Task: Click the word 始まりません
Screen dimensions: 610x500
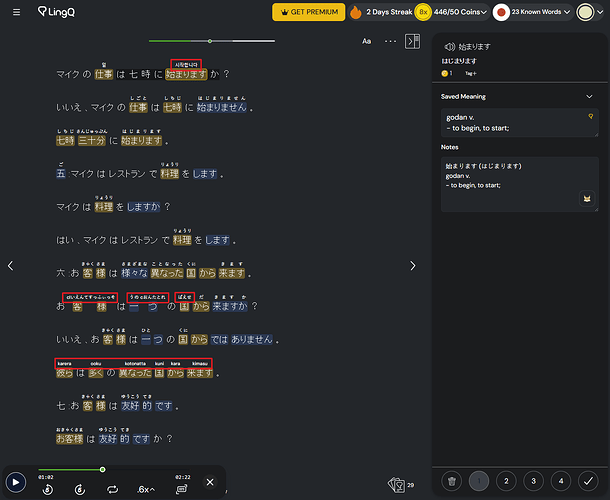Action: point(222,107)
